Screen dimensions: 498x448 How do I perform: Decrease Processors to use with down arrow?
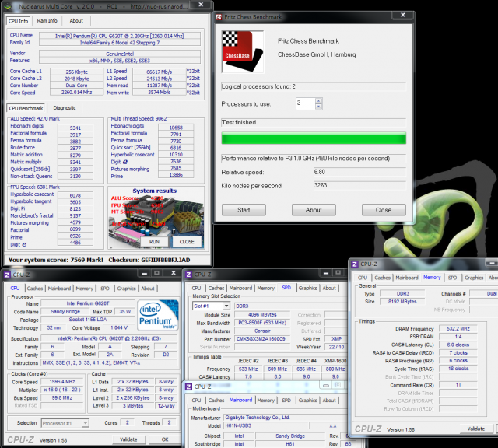[x=319, y=107]
